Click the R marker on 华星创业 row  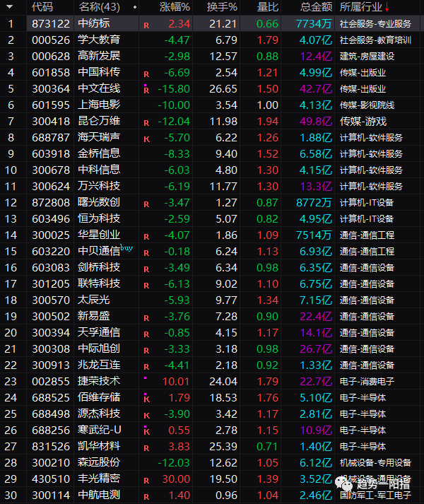[146, 237]
